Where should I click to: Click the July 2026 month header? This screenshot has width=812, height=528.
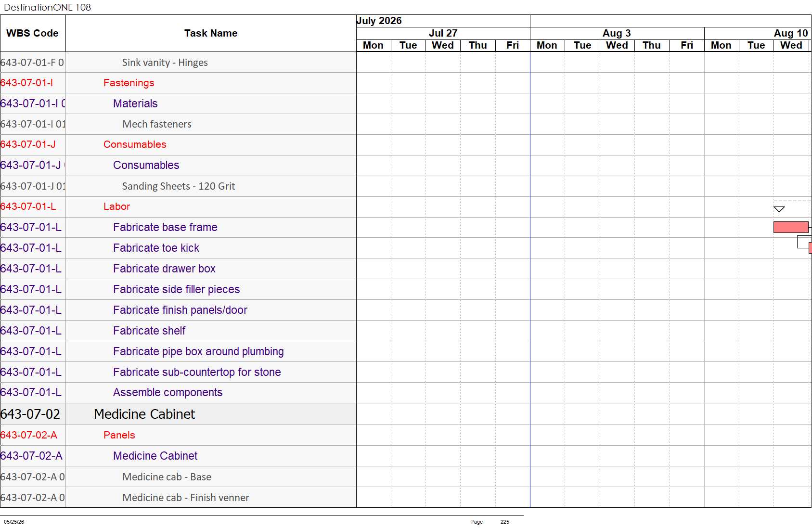point(379,21)
